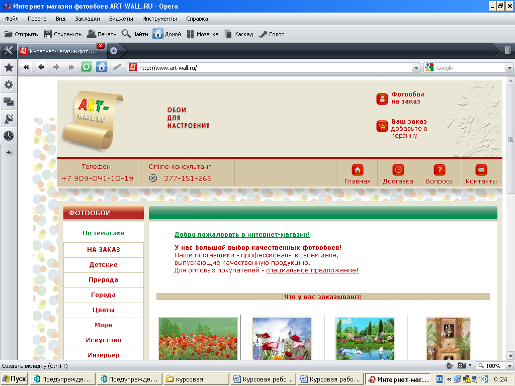Open the Закладки menu

point(87,19)
